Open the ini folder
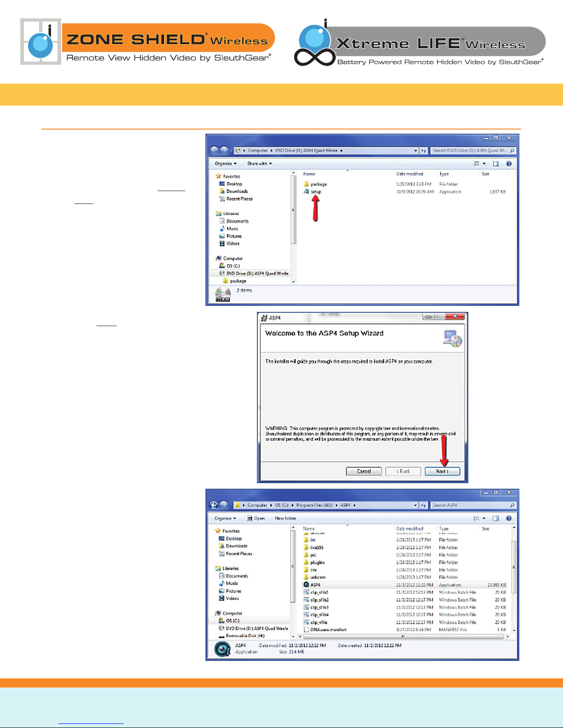Image resolution: width=563 pixels, height=728 pixels. (309, 540)
